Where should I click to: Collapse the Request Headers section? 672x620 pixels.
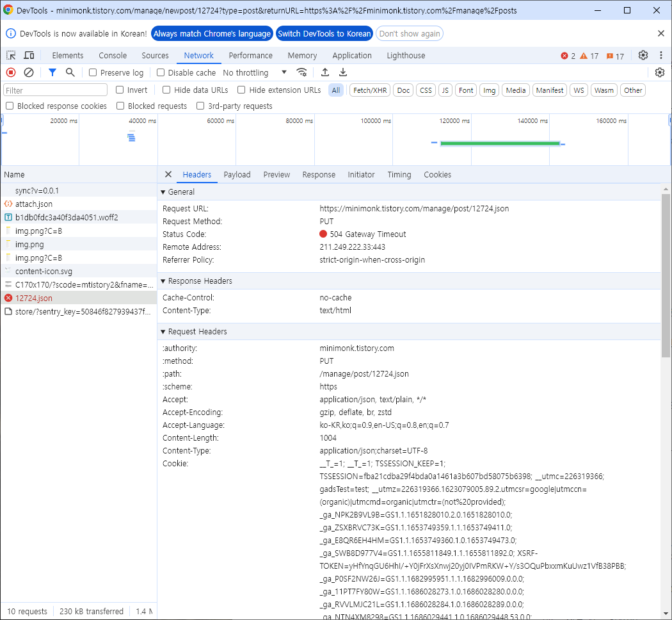163,332
